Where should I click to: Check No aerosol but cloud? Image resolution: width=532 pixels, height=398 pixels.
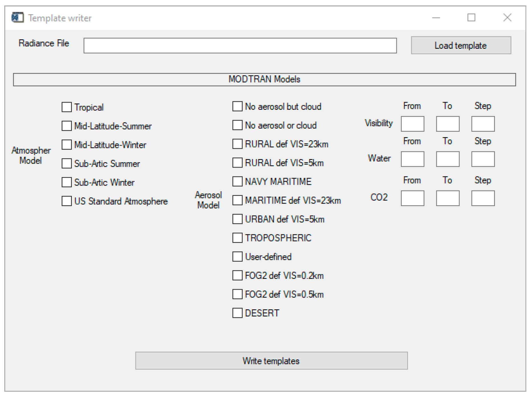coord(237,106)
